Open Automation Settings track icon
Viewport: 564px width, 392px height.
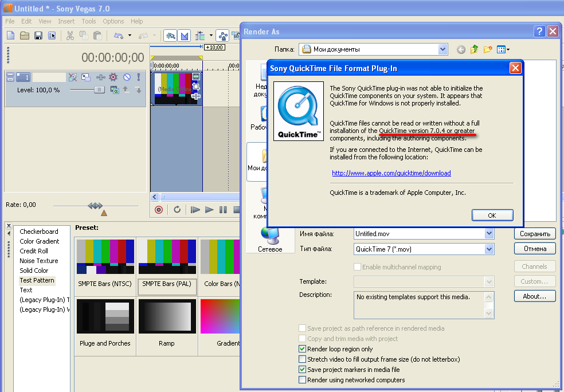point(101,77)
